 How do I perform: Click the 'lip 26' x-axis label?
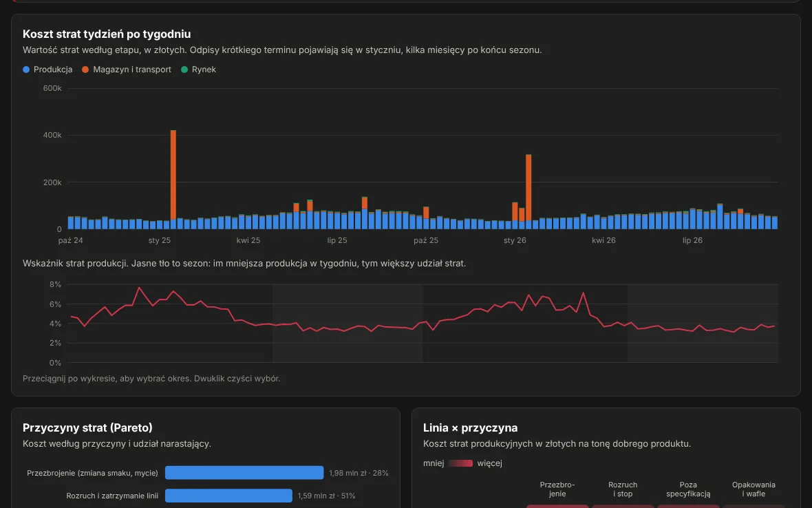pos(692,240)
